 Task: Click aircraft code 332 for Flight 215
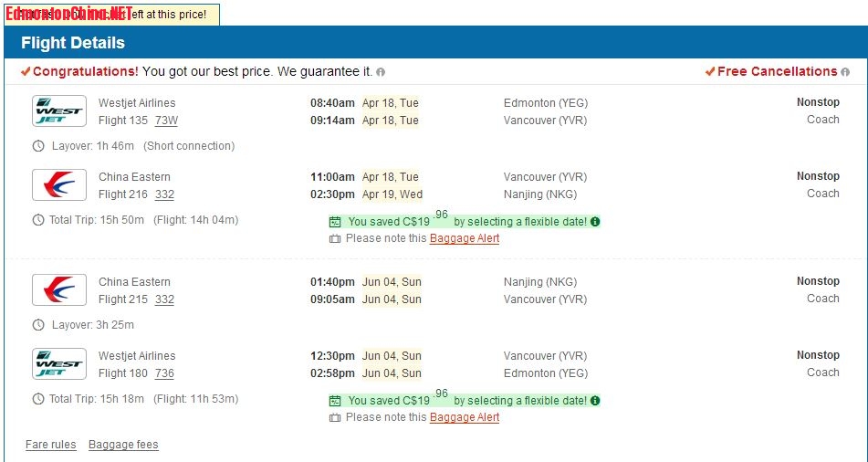164,299
